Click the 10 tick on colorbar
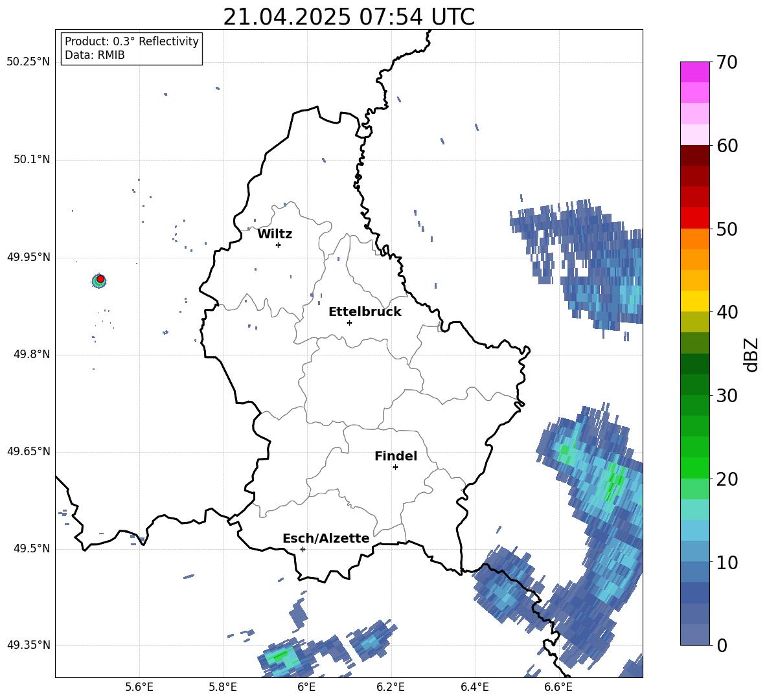Image resolution: width=767 pixels, height=700 pixels. 727,562
